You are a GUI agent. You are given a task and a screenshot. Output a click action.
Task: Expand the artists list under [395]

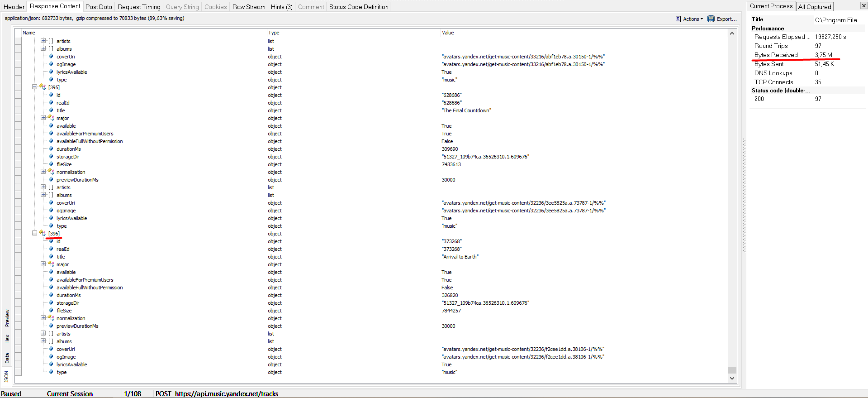tap(43, 187)
